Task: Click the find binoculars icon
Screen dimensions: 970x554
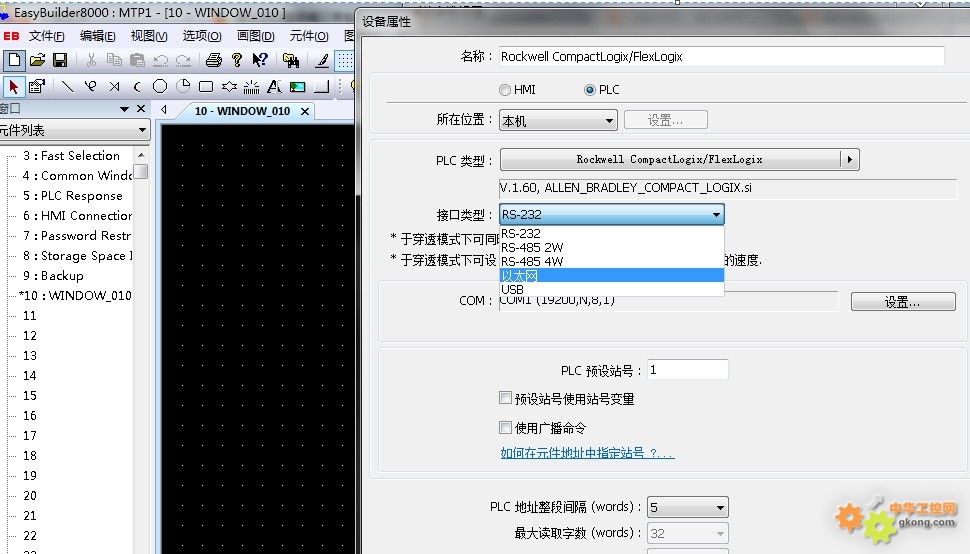Action: 291,60
